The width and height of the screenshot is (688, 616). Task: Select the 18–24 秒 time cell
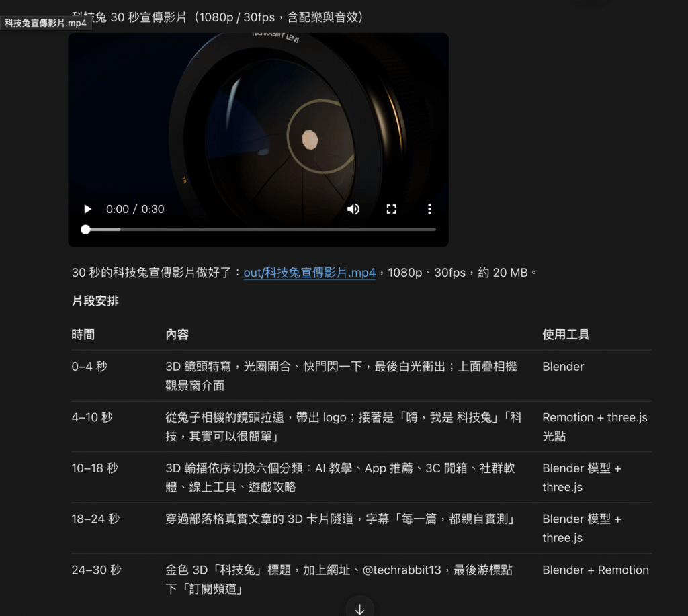(x=95, y=519)
